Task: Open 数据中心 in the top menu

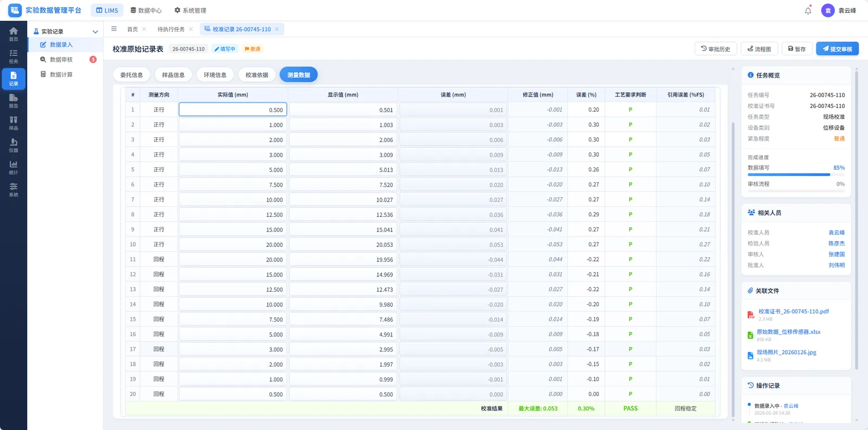Action: 146,10
